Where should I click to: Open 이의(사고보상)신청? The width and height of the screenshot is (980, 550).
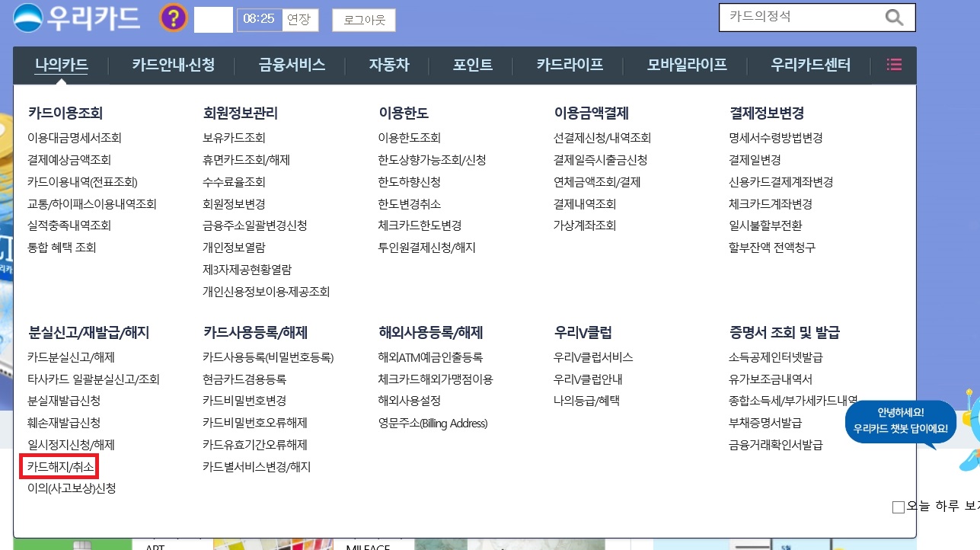(72, 488)
